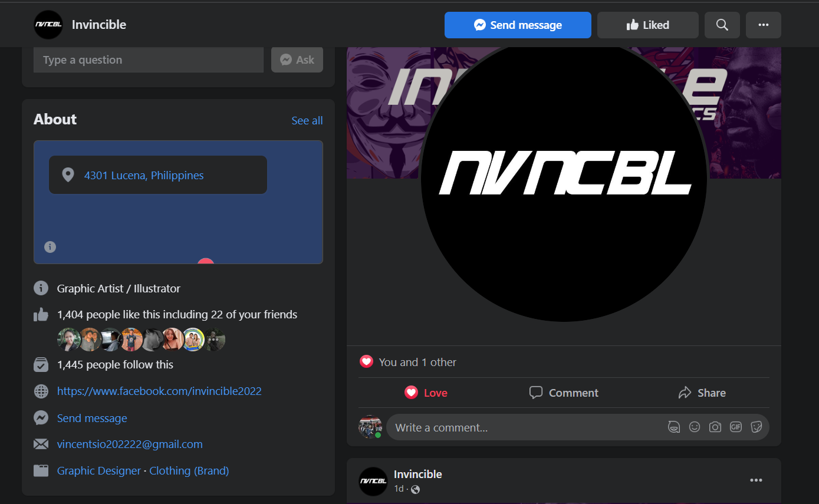Open the vincentsio202222@gmail.com email link
This screenshot has height=504, width=819.
tap(130, 444)
